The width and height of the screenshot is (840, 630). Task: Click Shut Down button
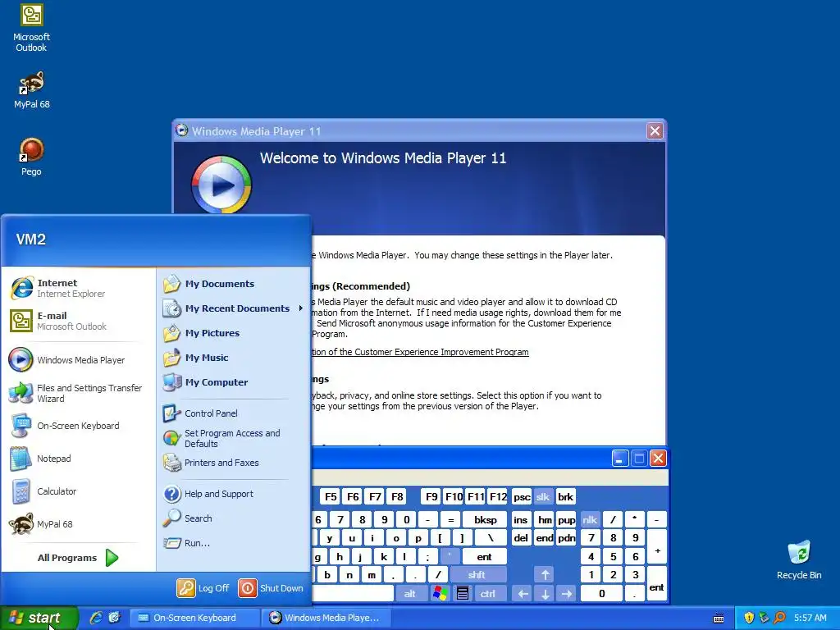271,588
